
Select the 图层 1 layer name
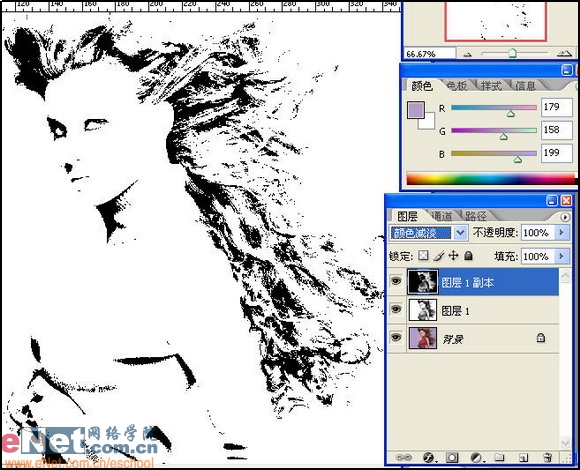[455, 311]
